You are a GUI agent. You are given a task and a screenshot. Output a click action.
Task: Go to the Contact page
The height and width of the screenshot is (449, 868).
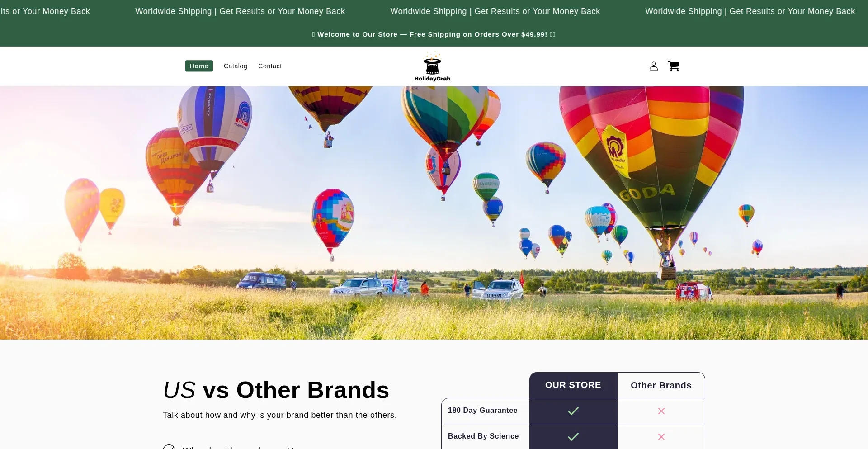click(270, 66)
